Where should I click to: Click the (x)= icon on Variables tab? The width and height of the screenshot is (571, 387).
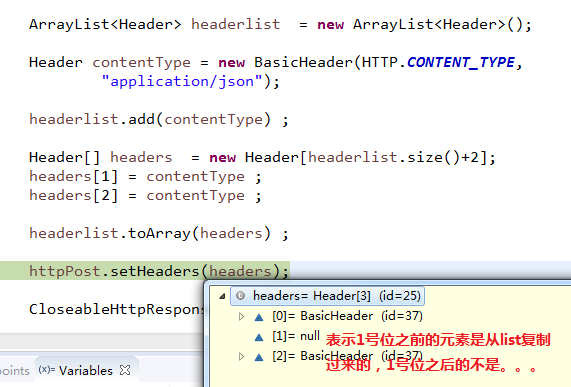[47, 370]
